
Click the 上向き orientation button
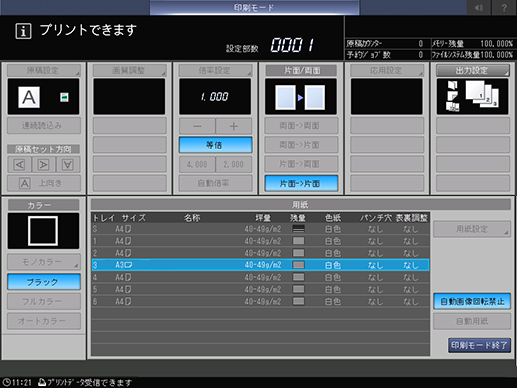(44, 183)
